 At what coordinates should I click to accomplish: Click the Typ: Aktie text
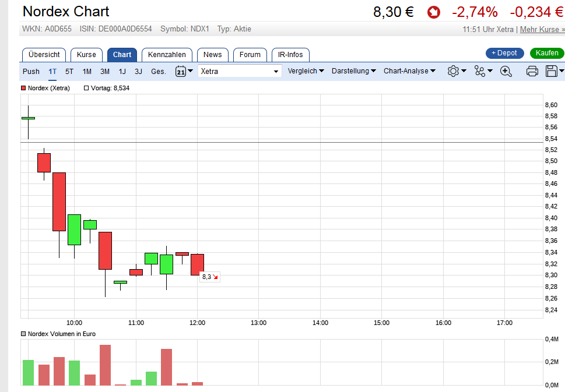tap(234, 29)
